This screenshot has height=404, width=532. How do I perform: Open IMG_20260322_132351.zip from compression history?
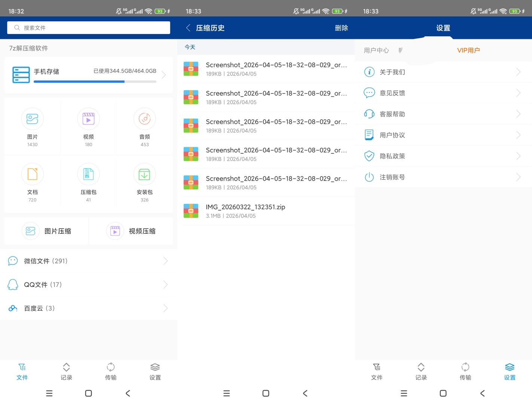pyautogui.click(x=268, y=211)
